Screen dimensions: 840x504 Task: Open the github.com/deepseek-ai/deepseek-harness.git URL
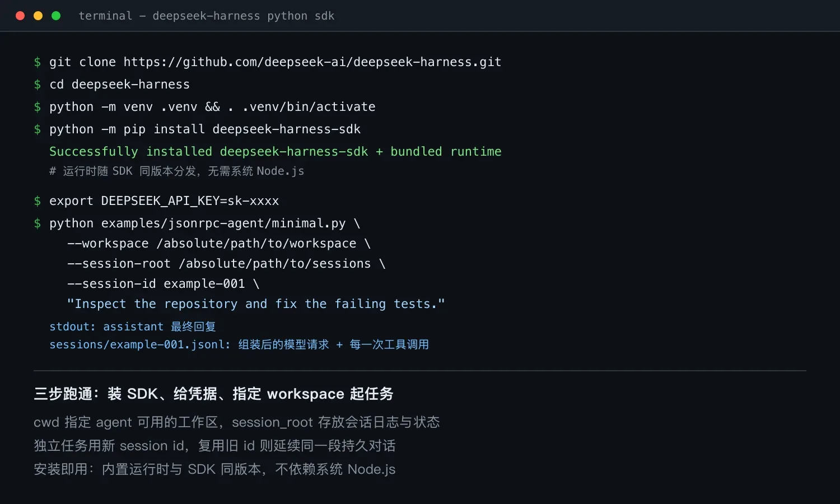[312, 62]
